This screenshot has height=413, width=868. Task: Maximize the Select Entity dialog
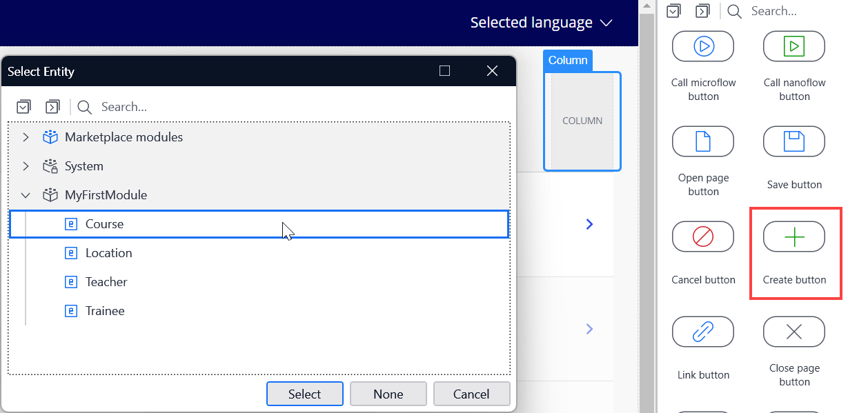[x=444, y=71]
